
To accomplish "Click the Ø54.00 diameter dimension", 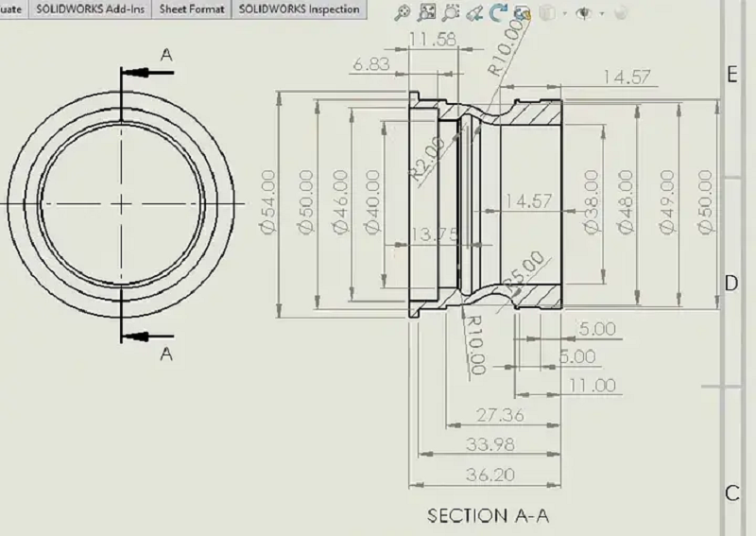I will (x=268, y=200).
